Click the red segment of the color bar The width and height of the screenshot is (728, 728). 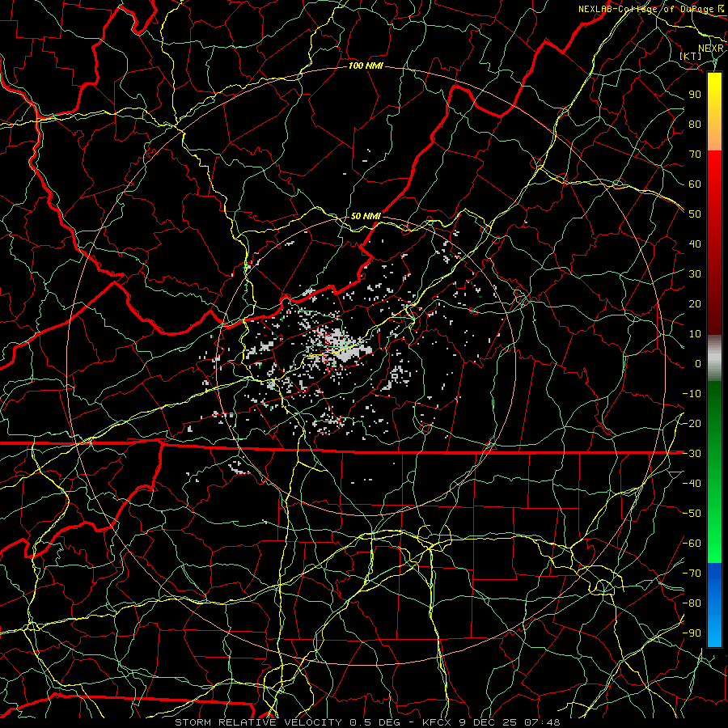(714, 243)
